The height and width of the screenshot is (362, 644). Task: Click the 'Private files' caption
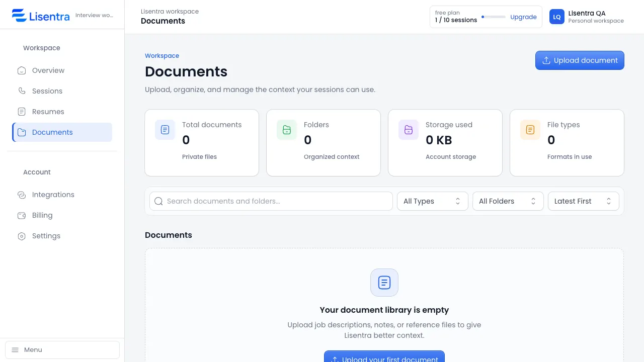[199, 157]
